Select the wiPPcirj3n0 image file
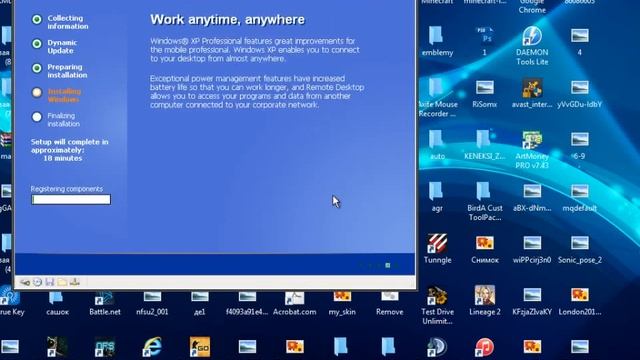 click(x=532, y=243)
